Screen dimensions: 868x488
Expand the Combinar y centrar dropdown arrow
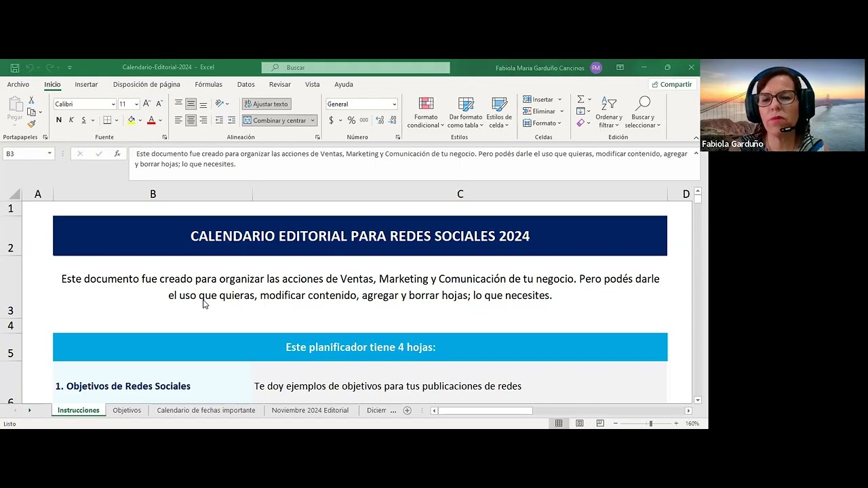coord(313,121)
